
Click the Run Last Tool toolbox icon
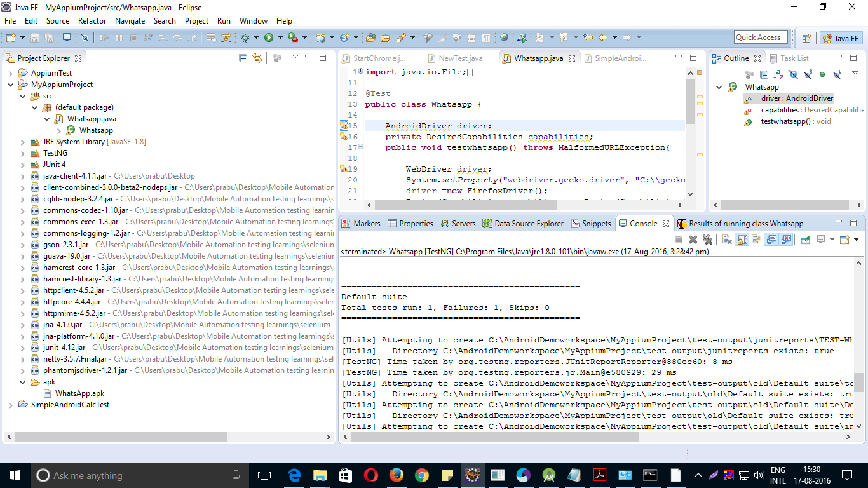point(292,38)
